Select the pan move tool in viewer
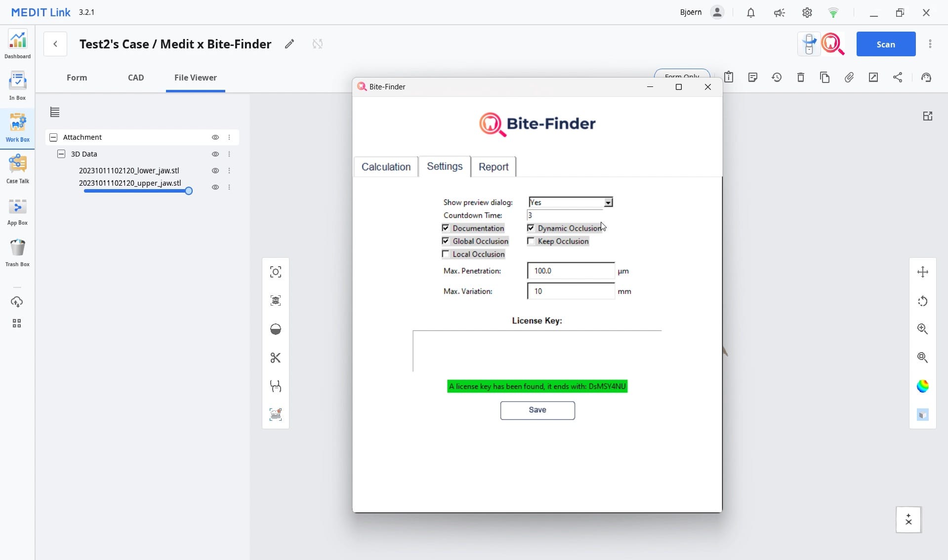Viewport: 948px width, 560px height. [922, 272]
